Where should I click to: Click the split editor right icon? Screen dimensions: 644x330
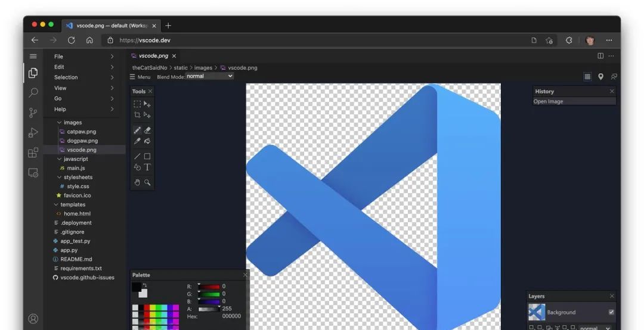point(600,56)
